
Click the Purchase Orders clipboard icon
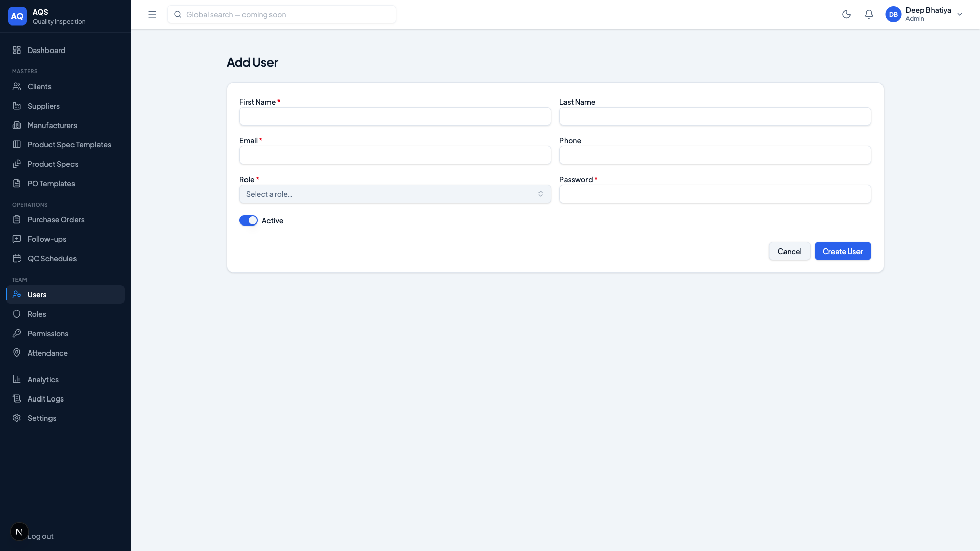[x=17, y=219]
